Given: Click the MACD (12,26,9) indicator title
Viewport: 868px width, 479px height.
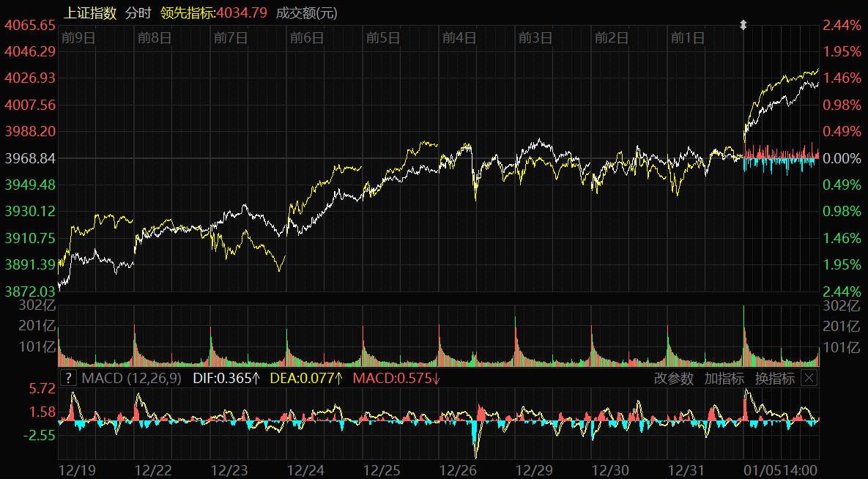Looking at the screenshot, I should [x=132, y=379].
